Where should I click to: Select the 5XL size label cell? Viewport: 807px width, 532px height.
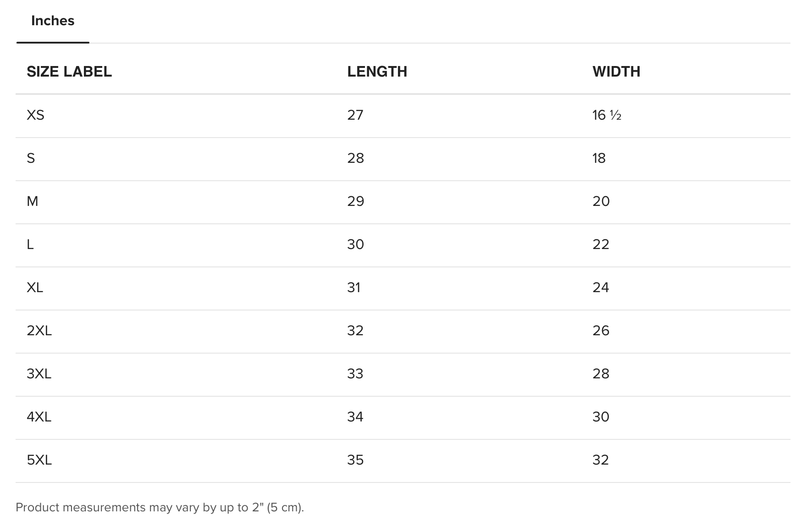pyautogui.click(x=39, y=460)
